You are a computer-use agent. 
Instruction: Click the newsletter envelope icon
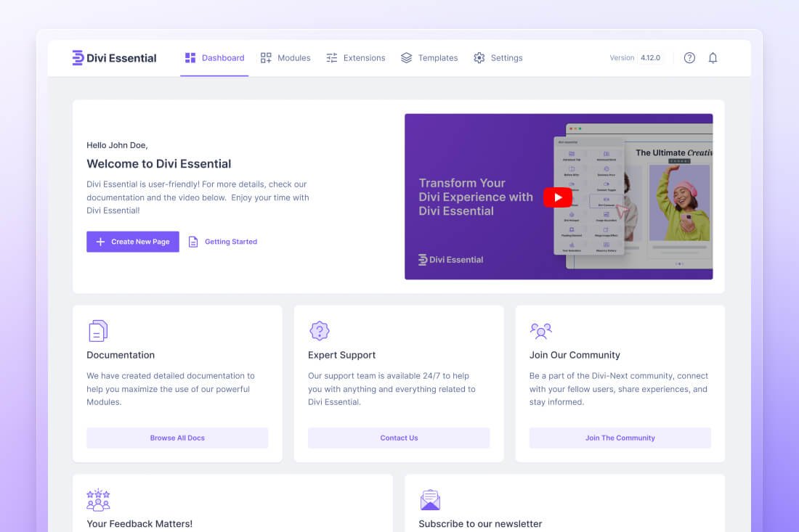click(430, 499)
